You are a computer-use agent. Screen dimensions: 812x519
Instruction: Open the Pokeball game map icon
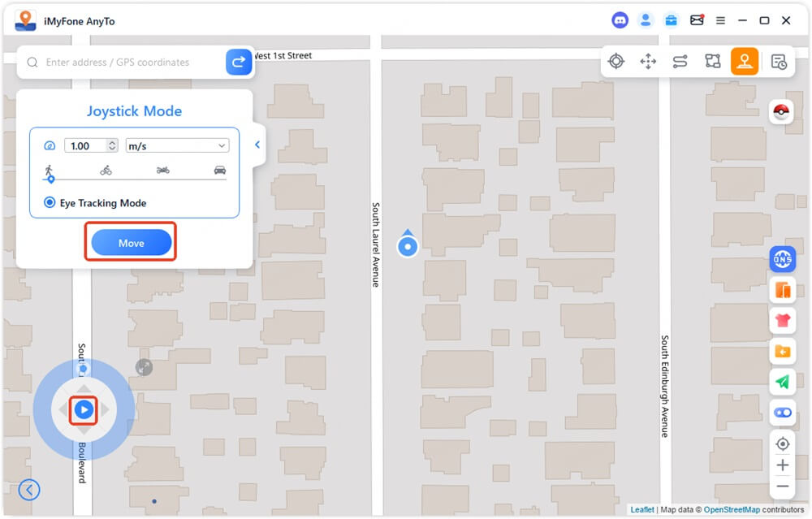click(x=781, y=110)
